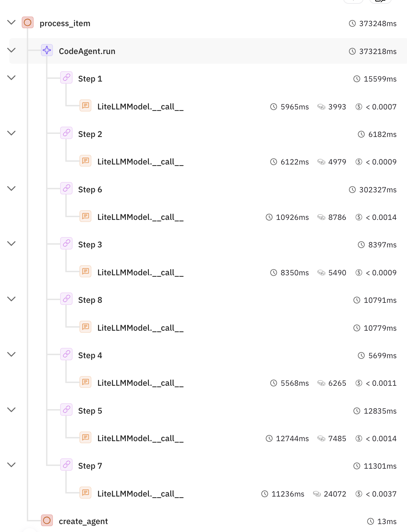Click the Step 5 chain link icon
The width and height of the screenshot is (407, 532).
click(x=66, y=410)
